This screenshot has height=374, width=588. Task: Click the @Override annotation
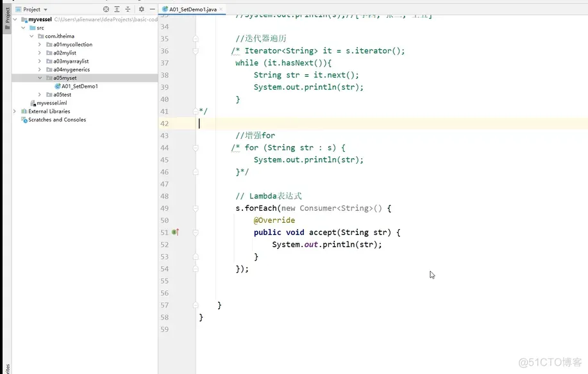(x=274, y=220)
